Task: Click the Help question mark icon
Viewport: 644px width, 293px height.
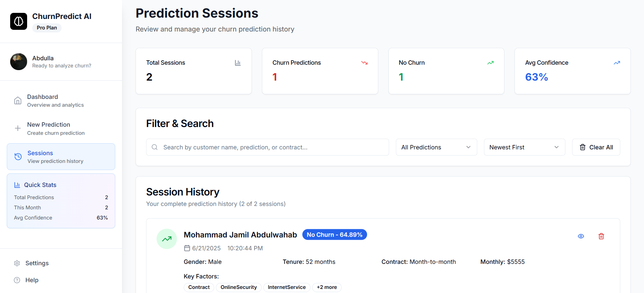Action: click(x=17, y=280)
